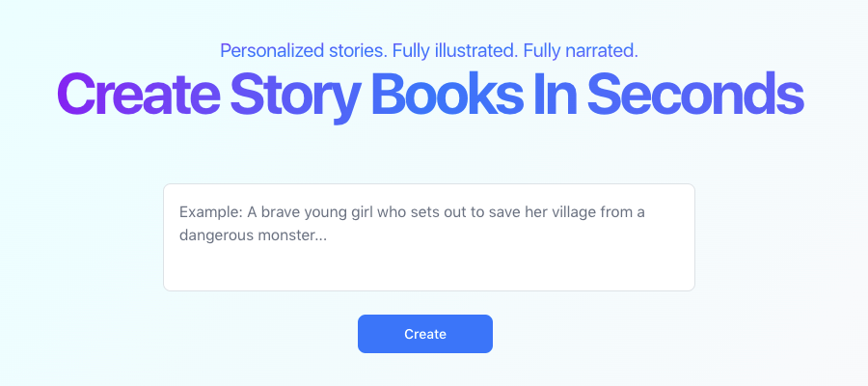This screenshot has height=386, width=868.
Task: Click the word "Seconds" in the headline
Action: 694,95
